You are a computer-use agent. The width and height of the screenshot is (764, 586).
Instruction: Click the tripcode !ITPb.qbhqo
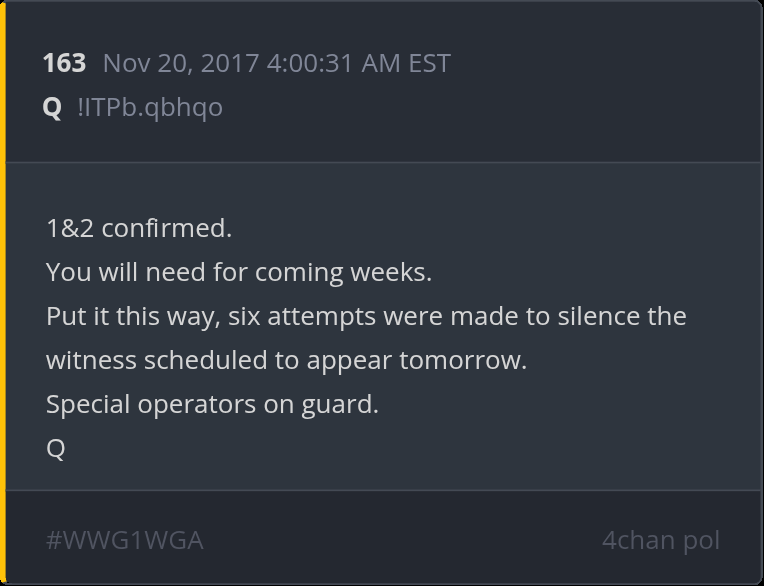pyautogui.click(x=150, y=107)
